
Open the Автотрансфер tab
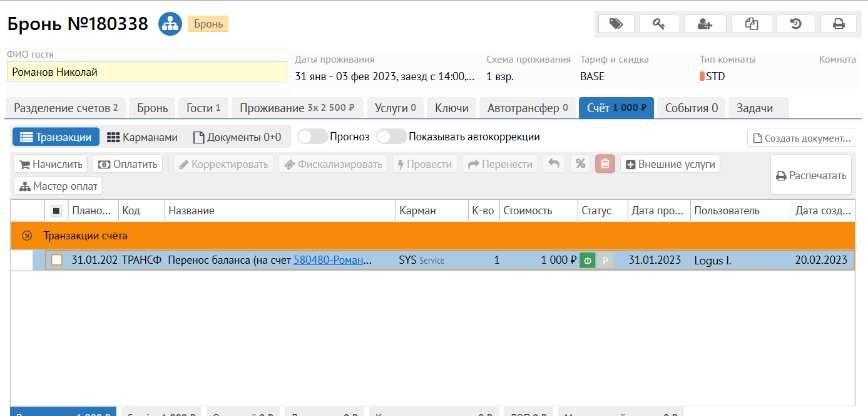point(528,108)
